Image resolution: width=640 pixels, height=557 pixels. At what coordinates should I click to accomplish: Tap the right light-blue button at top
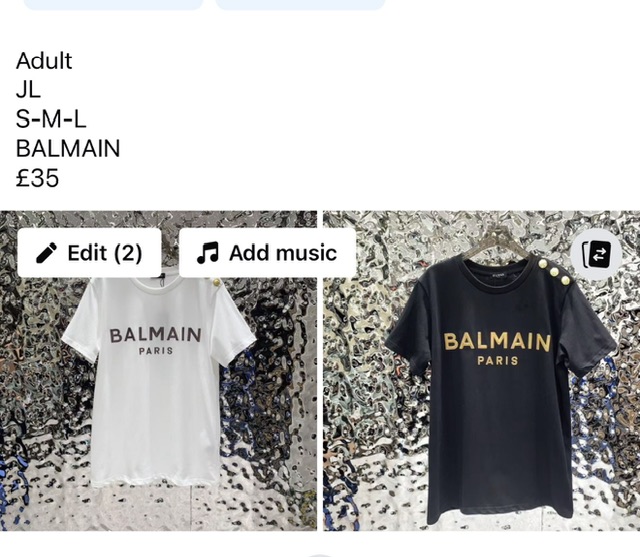click(300, 4)
